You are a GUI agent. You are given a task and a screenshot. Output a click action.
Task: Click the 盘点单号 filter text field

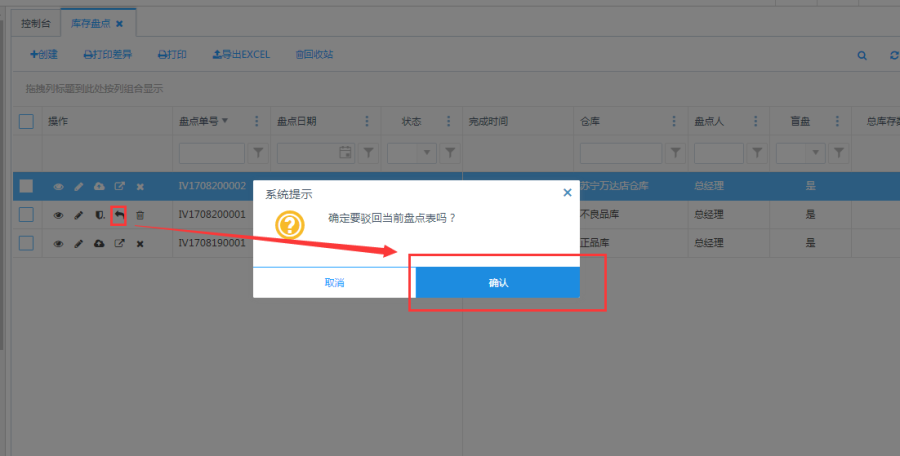(x=211, y=153)
